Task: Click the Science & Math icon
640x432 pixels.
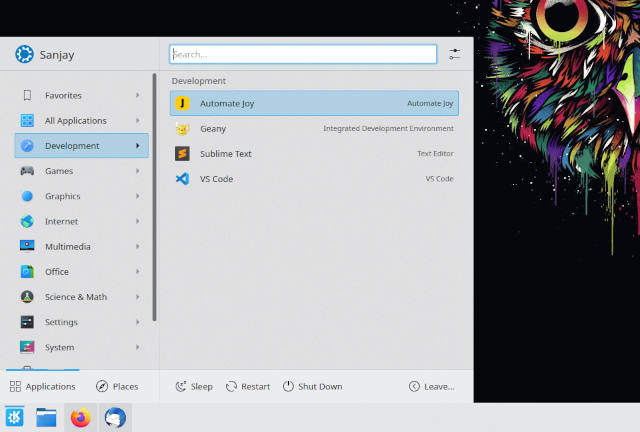Action: pos(27,297)
